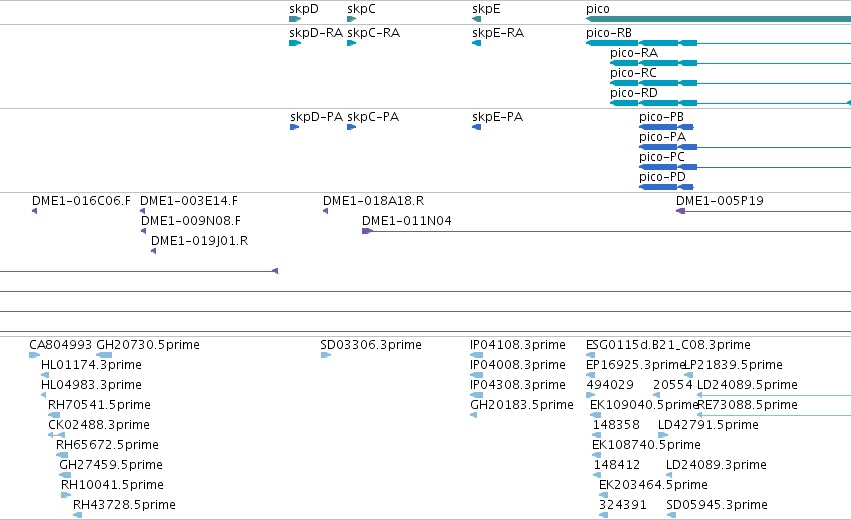
Task: Select the CA804993 EST glyph
Action: [34, 355]
